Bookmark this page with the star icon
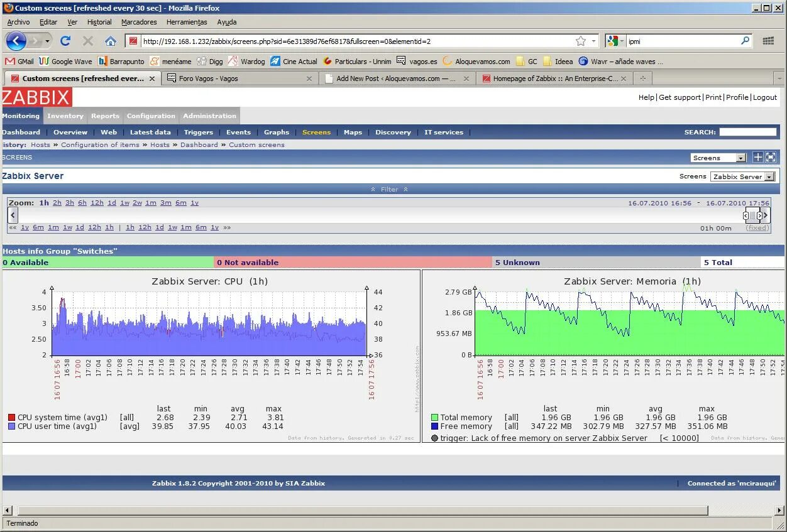787x532 pixels. 581,41
